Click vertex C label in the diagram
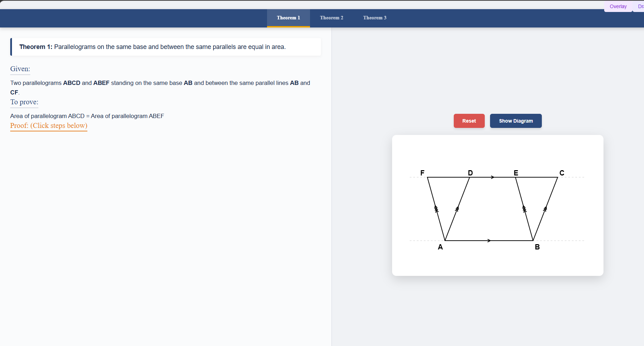Viewport: 644px width, 346px height. pyautogui.click(x=562, y=173)
